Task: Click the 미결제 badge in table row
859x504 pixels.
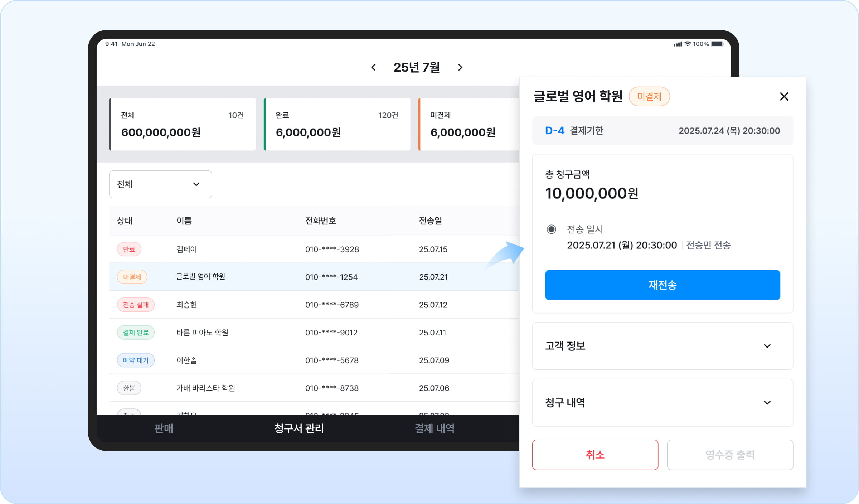Action: click(132, 277)
